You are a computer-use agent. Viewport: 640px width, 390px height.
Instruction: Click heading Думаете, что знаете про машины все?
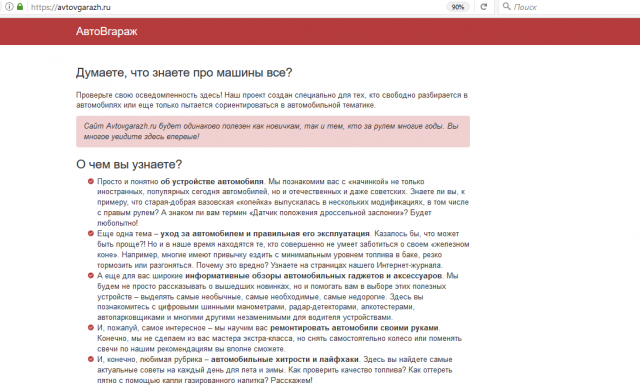tap(184, 73)
